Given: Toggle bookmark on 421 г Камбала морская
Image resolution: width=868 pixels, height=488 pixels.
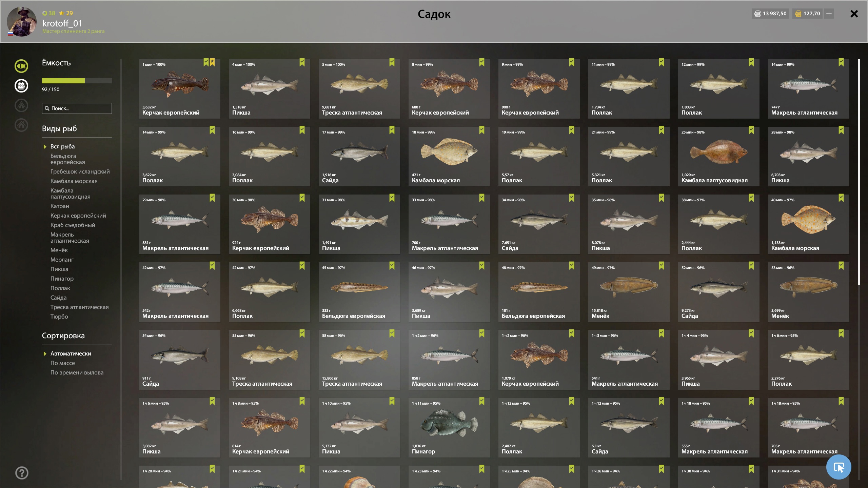Looking at the screenshot, I should 482,130.
